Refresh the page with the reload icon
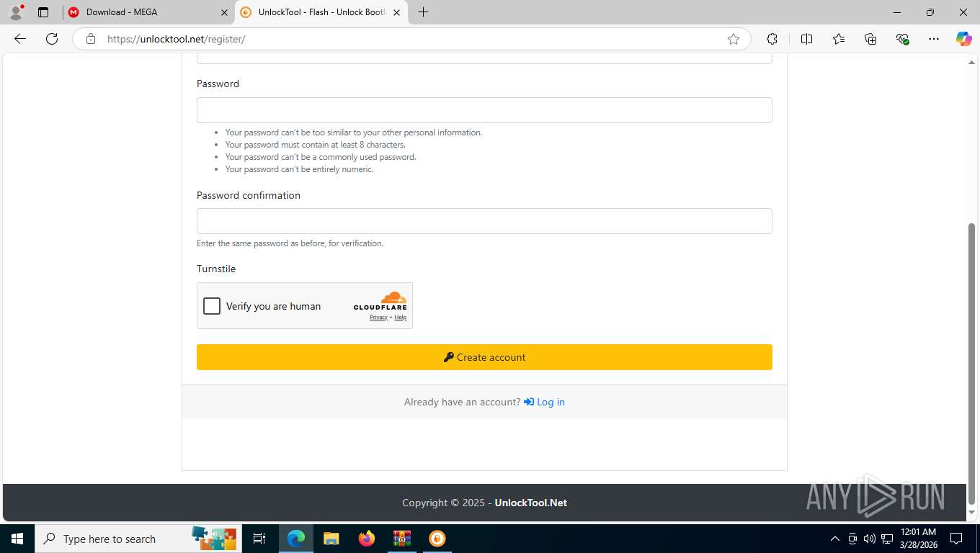This screenshot has width=980, height=553. click(x=52, y=39)
